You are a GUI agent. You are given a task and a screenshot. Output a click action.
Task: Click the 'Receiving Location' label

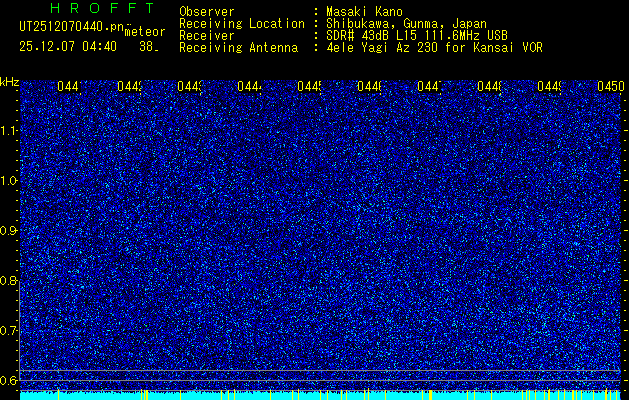point(242,24)
